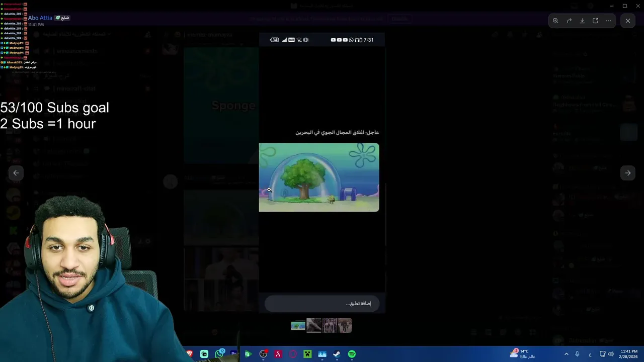The image size is (644, 362).
Task: Select the fourth thumbnail in the strip
Action: 345,325
